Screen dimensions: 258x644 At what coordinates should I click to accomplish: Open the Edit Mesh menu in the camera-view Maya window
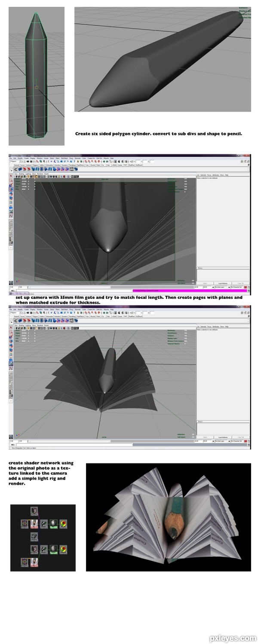pyautogui.click(x=64, y=158)
